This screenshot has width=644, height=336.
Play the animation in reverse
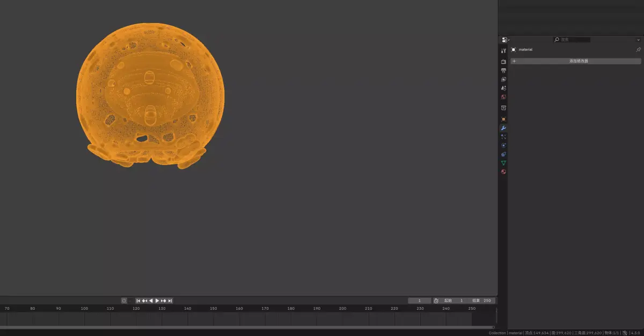click(151, 301)
